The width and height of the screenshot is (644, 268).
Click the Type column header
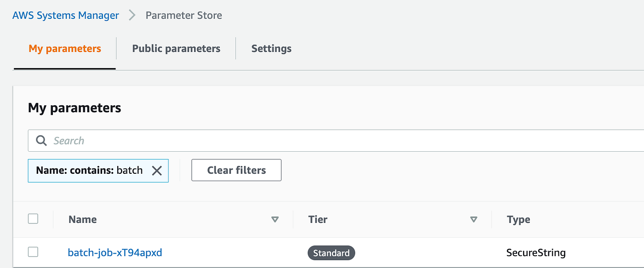pyautogui.click(x=518, y=220)
